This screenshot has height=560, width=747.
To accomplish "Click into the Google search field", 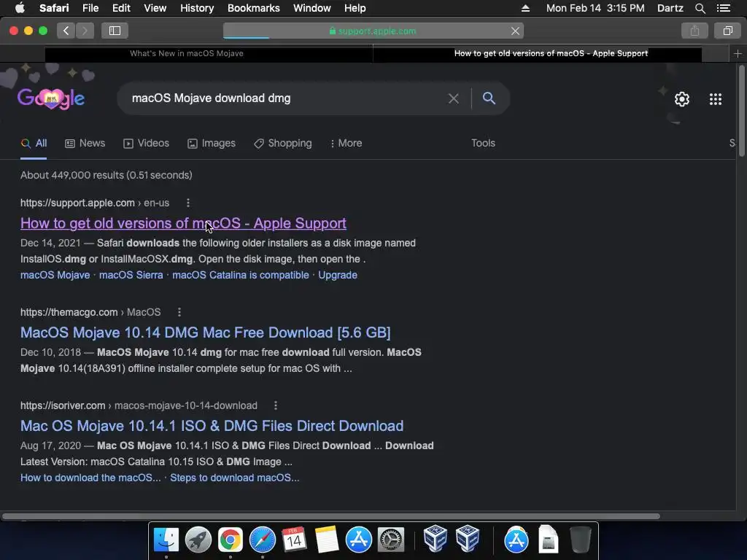I will click(286, 98).
